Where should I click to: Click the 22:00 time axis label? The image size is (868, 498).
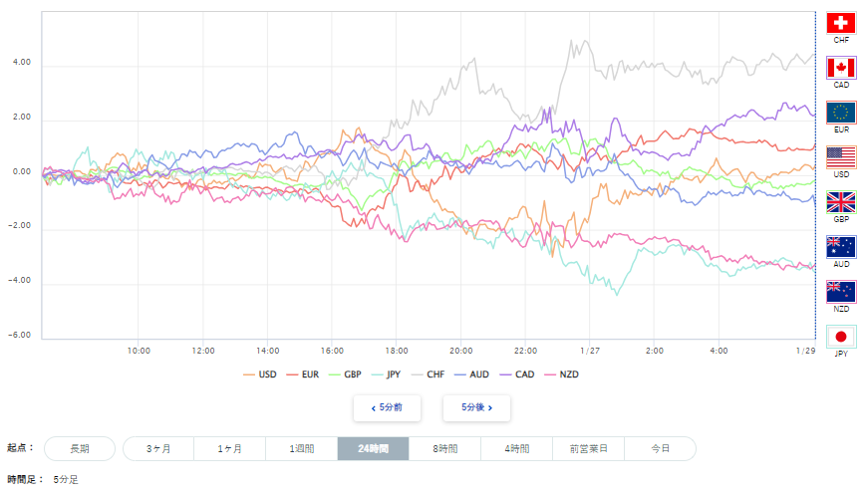click(x=525, y=351)
